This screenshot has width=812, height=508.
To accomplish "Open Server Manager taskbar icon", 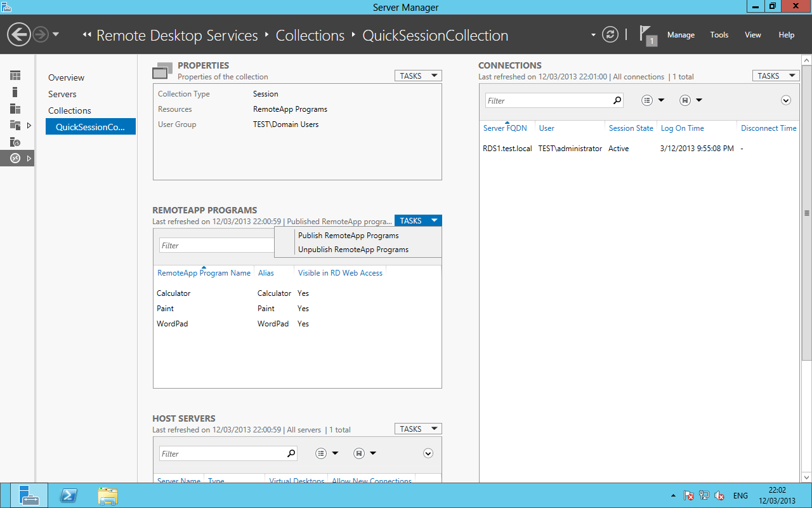I will 29,495.
